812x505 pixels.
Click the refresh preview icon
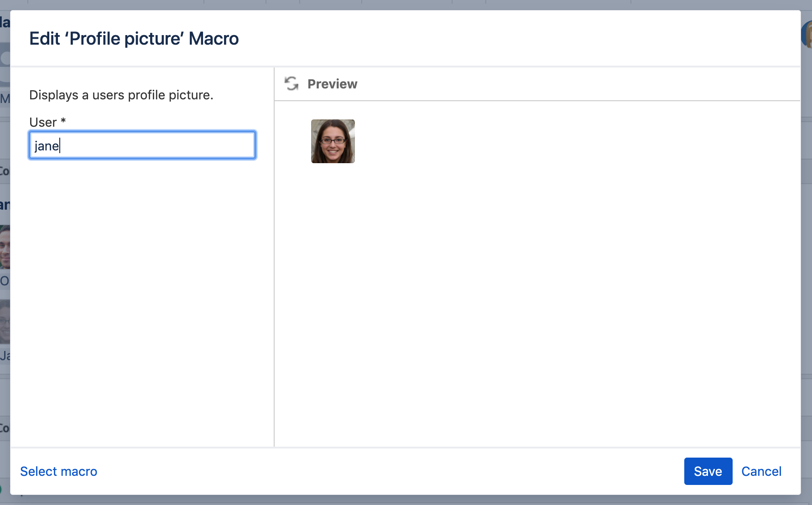click(x=291, y=84)
